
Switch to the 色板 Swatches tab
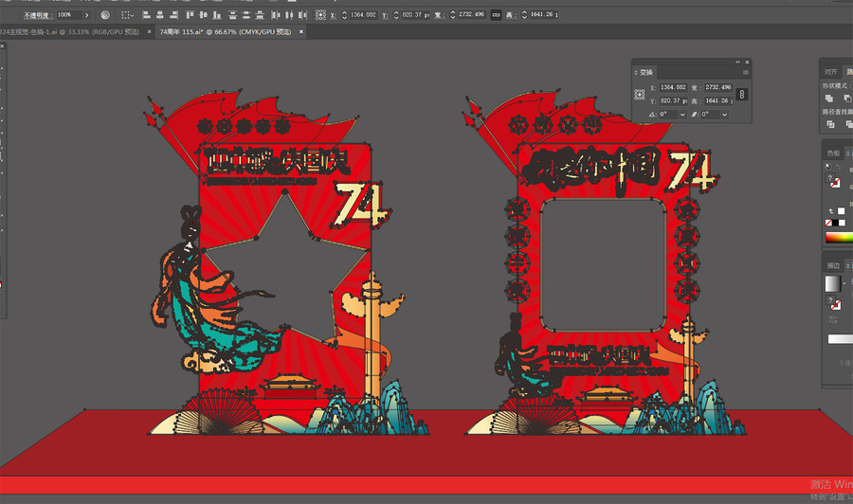point(833,153)
